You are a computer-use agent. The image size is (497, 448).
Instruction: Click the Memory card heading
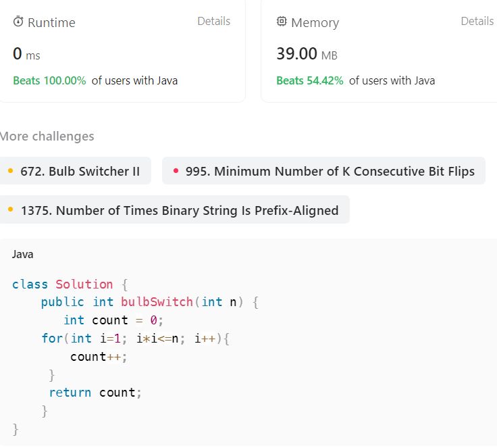(x=315, y=22)
